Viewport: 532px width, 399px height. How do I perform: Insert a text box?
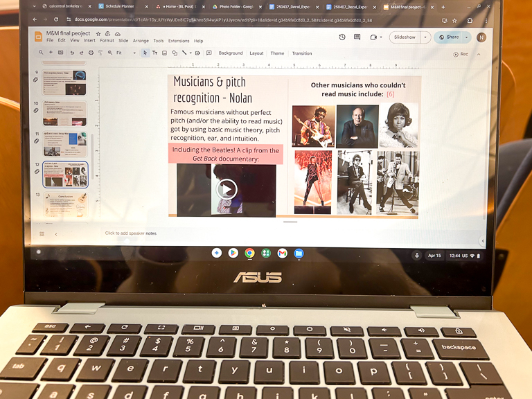tap(154, 53)
